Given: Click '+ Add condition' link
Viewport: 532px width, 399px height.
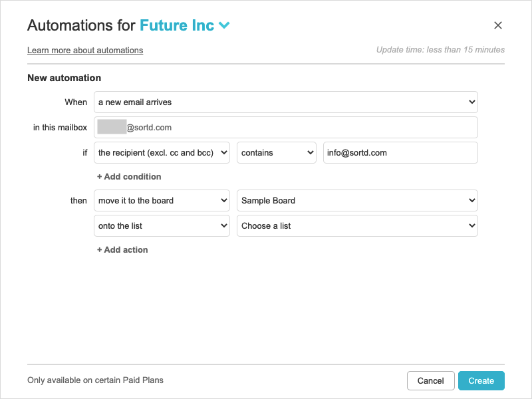Looking at the screenshot, I should tap(129, 177).
